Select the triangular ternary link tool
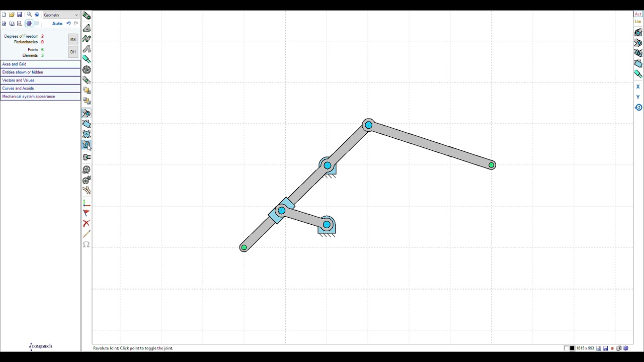This screenshot has height=362, width=644. click(87, 28)
